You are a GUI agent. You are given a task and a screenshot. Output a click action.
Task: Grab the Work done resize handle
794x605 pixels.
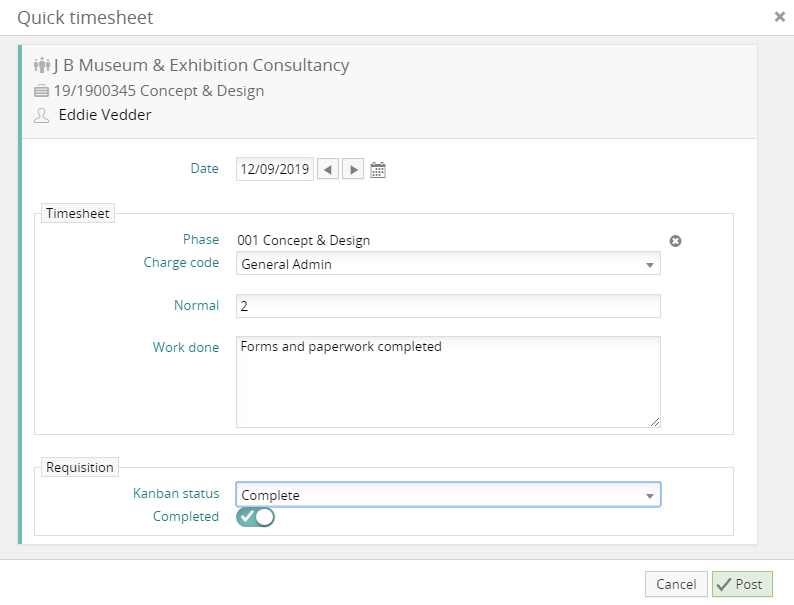point(655,422)
